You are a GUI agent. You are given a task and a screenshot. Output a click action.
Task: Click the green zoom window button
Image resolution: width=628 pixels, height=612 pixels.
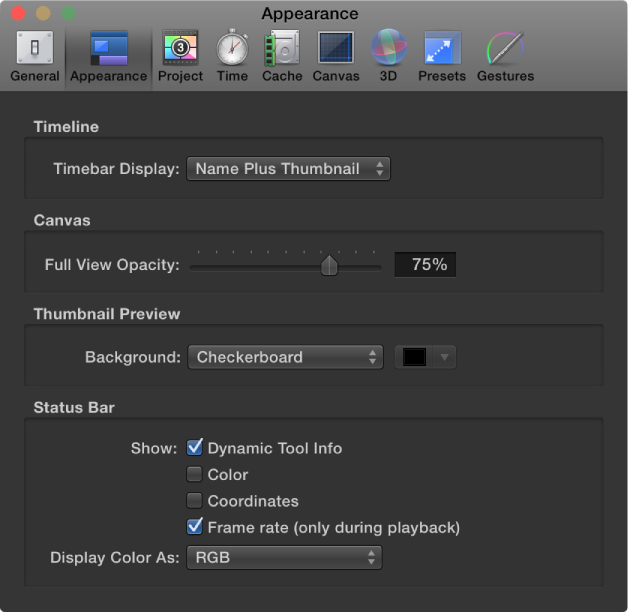tap(68, 13)
